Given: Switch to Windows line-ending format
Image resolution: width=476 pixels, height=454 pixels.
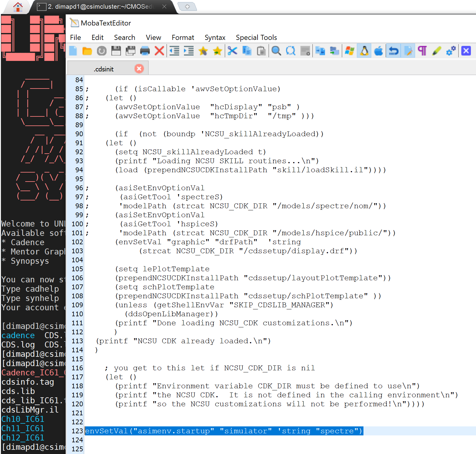Looking at the screenshot, I should 349,51.
